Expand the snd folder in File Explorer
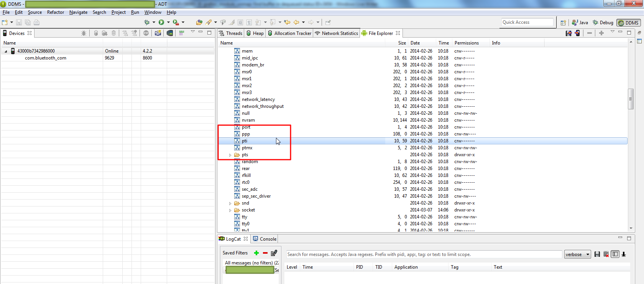644x284 pixels. tap(230, 203)
